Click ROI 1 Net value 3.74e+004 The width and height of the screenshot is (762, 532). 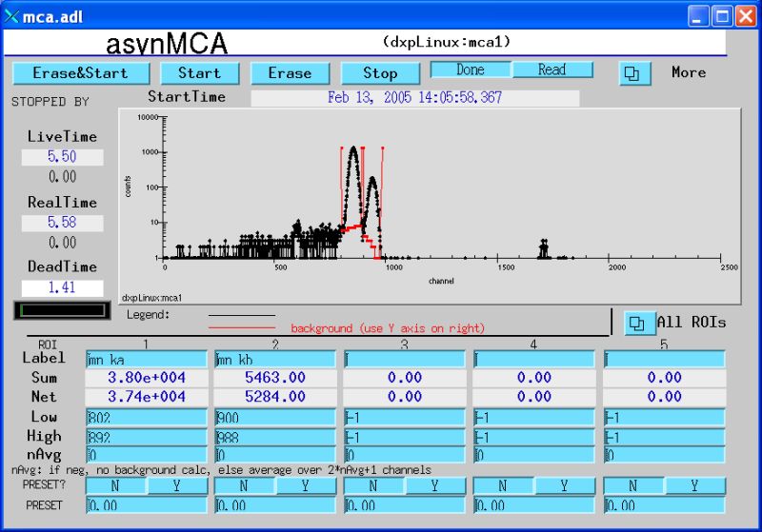[147, 397]
